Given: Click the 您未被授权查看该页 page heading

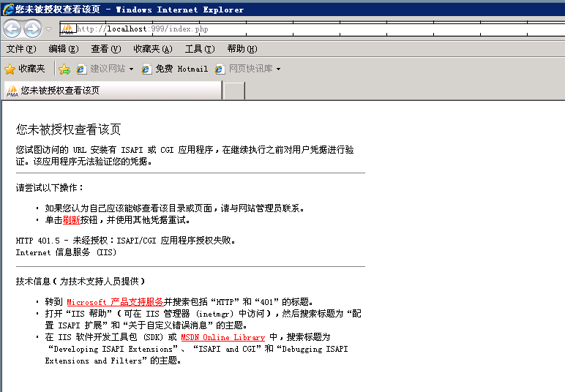Looking at the screenshot, I should pyautogui.click(x=68, y=129).
